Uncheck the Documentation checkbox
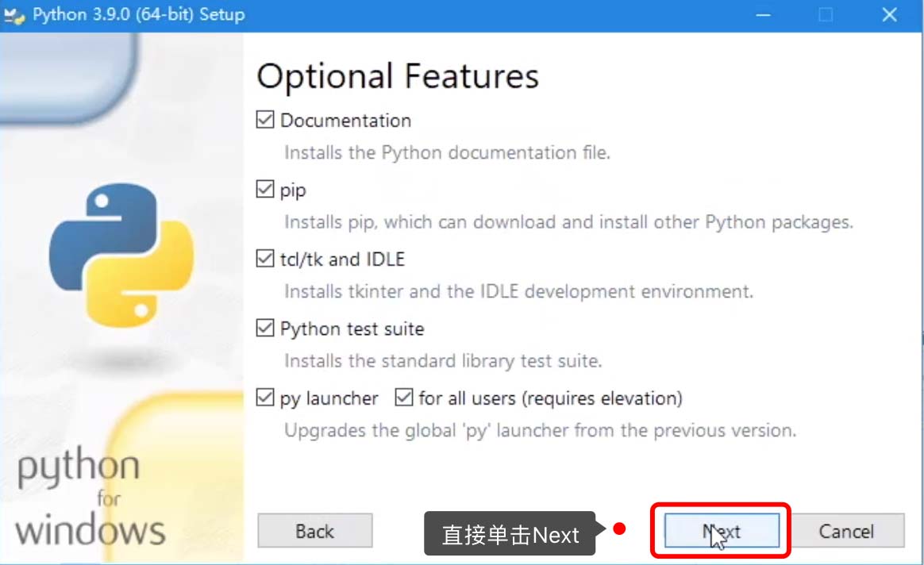The width and height of the screenshot is (924, 565). (x=265, y=121)
